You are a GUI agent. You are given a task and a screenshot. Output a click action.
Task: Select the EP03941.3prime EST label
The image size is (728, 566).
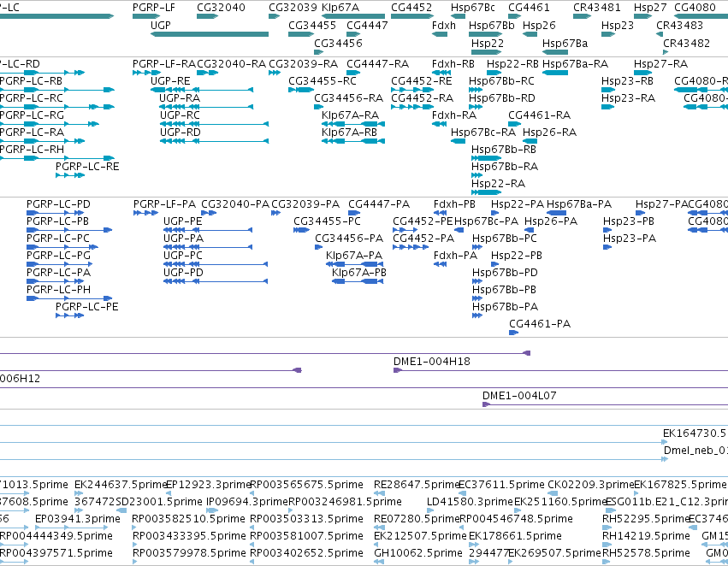[x=78, y=519]
